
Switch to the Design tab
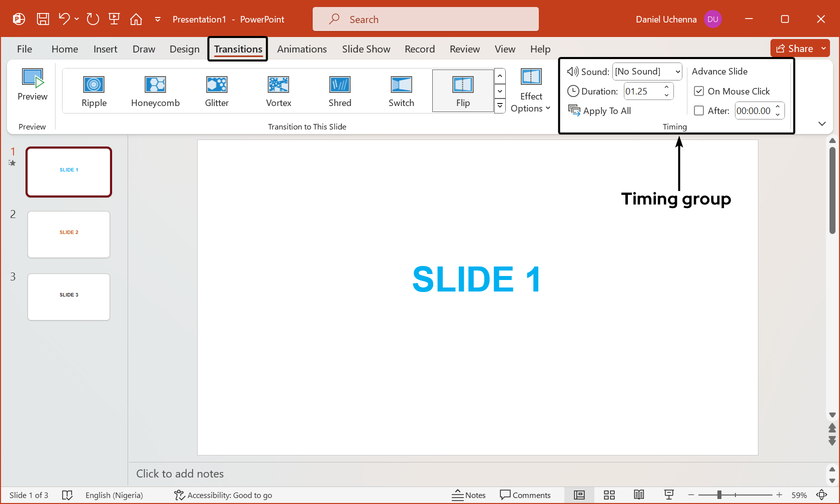(x=184, y=49)
